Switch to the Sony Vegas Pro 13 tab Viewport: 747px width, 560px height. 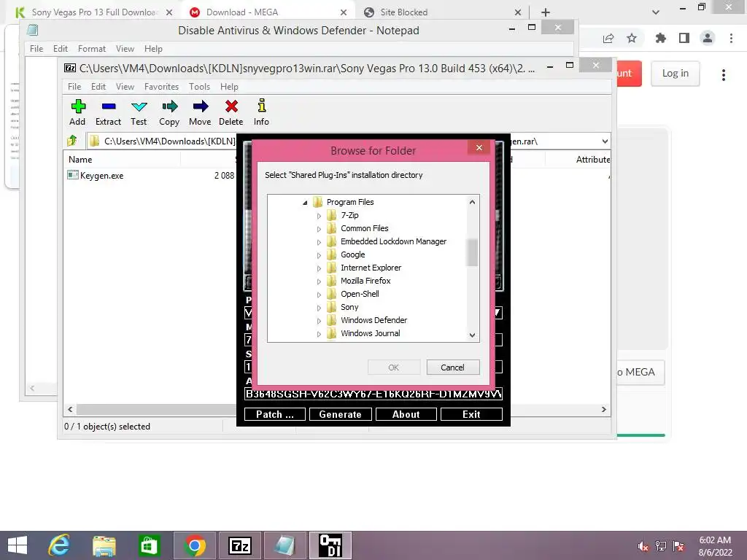click(x=94, y=12)
